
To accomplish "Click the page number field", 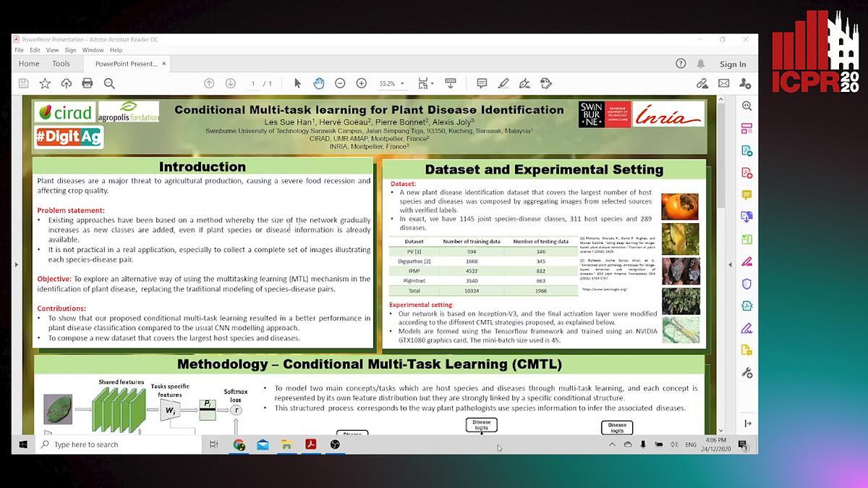I will (x=253, y=83).
